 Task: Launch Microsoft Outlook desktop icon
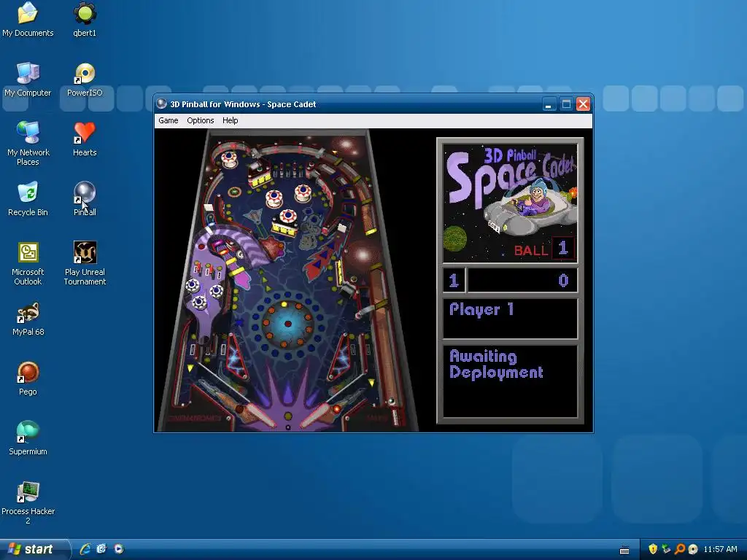coord(28,263)
